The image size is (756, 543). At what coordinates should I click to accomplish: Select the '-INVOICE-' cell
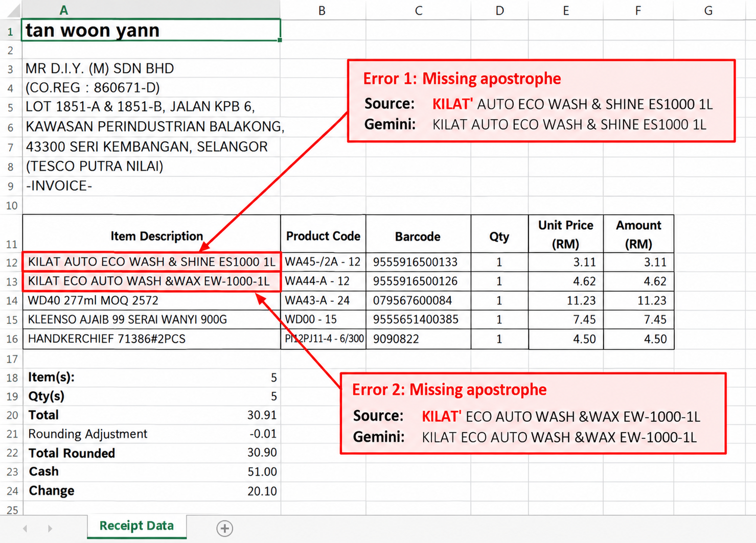pos(151,186)
